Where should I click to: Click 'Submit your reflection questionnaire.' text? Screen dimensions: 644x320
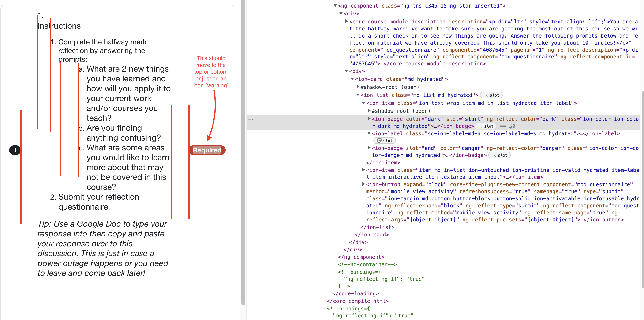click(x=98, y=202)
